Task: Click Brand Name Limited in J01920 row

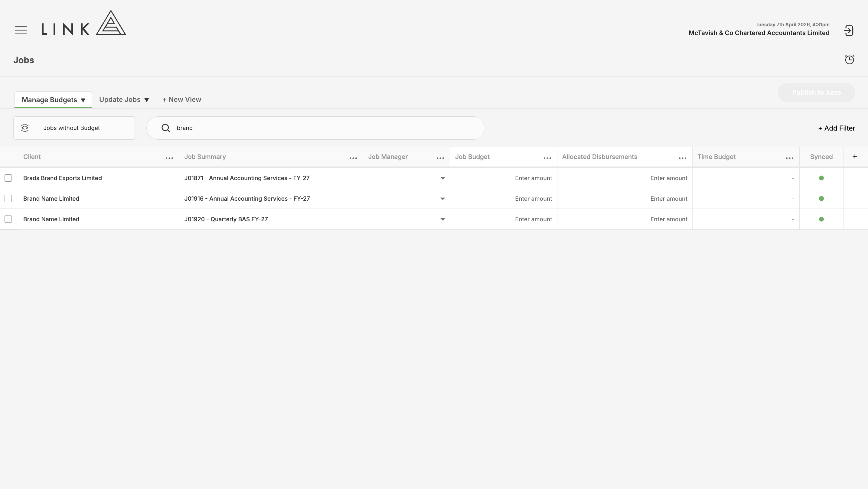Action: [x=51, y=219]
